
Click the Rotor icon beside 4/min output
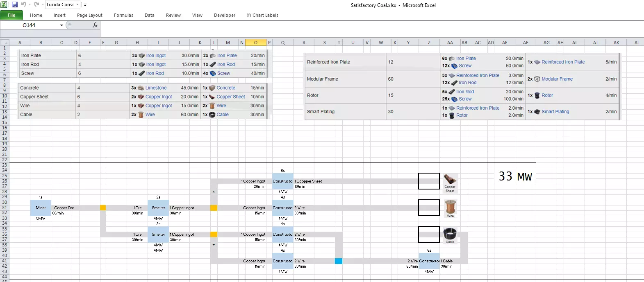537,95
